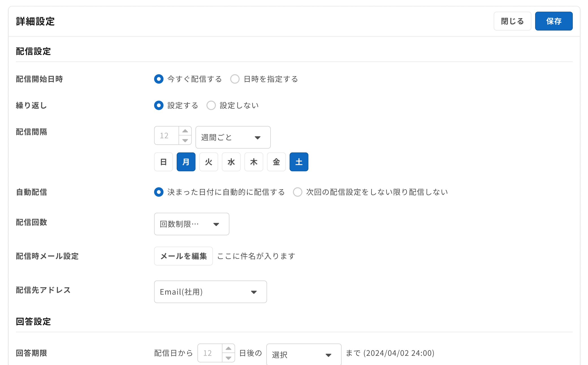Open the 週間ごと interval dropdown
Viewport: 588px width, 365px height.
tap(233, 138)
